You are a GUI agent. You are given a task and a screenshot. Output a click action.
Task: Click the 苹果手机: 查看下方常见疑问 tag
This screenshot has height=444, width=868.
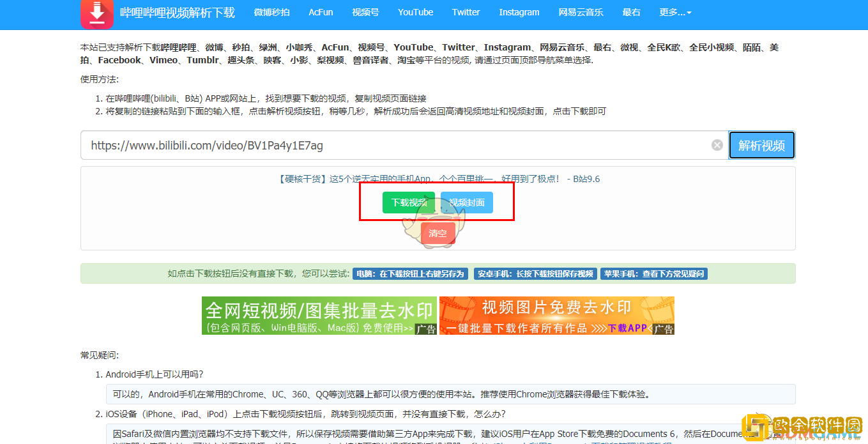click(653, 273)
